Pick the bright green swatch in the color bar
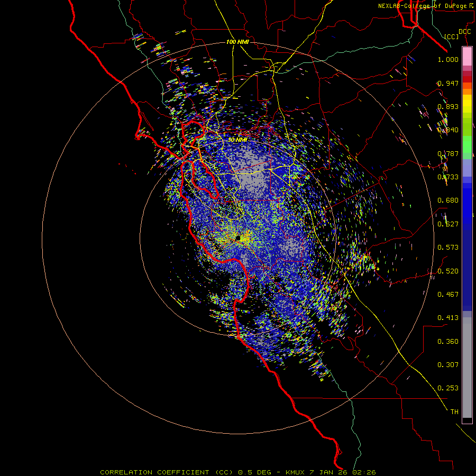The height and width of the screenshot is (476, 476). (x=467, y=144)
